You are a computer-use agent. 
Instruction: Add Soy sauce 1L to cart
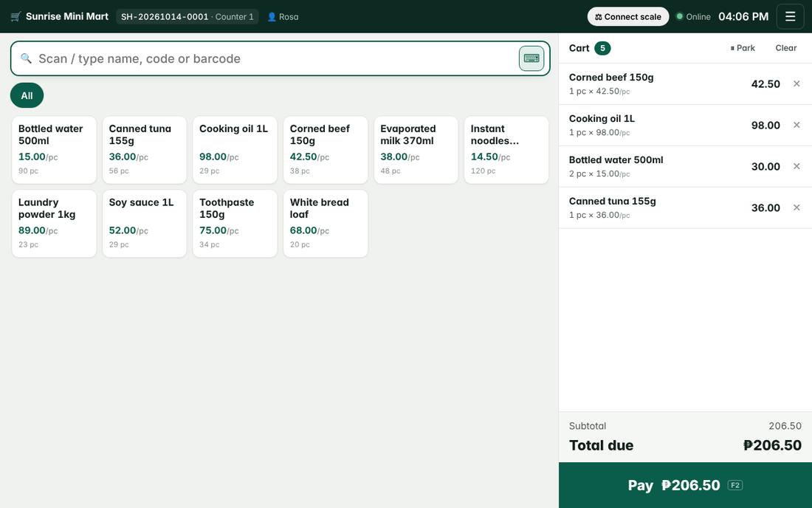[x=145, y=224]
